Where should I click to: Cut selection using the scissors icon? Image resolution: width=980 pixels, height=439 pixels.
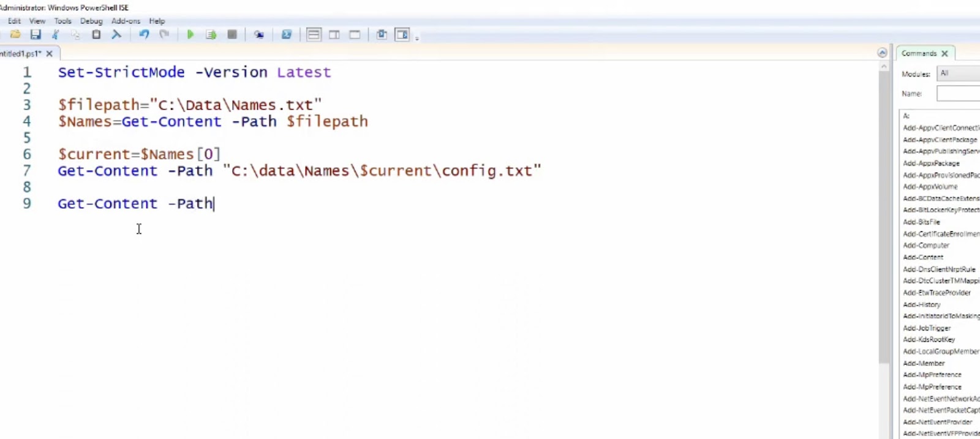pyautogui.click(x=56, y=34)
